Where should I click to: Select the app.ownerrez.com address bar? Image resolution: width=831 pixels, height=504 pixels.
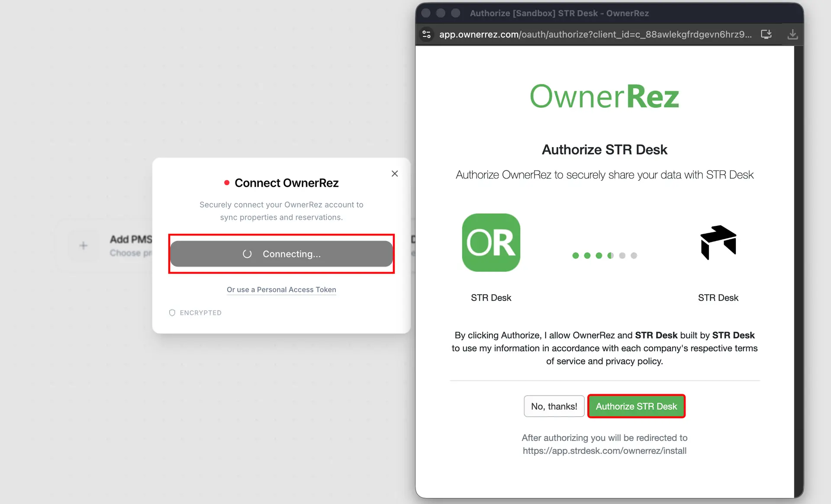point(563,34)
